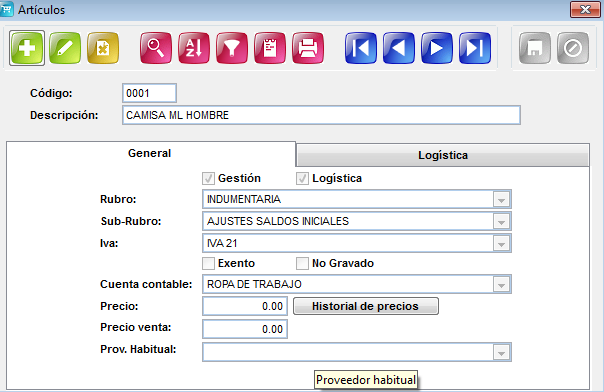Expand the Cuenta contable dropdown
The height and width of the screenshot is (392, 604).
tap(501, 285)
